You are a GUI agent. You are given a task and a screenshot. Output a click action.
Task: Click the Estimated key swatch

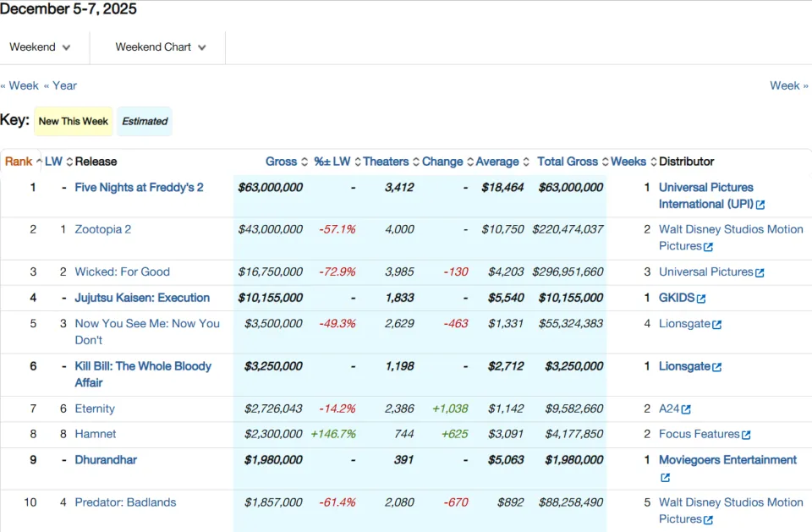tap(145, 121)
